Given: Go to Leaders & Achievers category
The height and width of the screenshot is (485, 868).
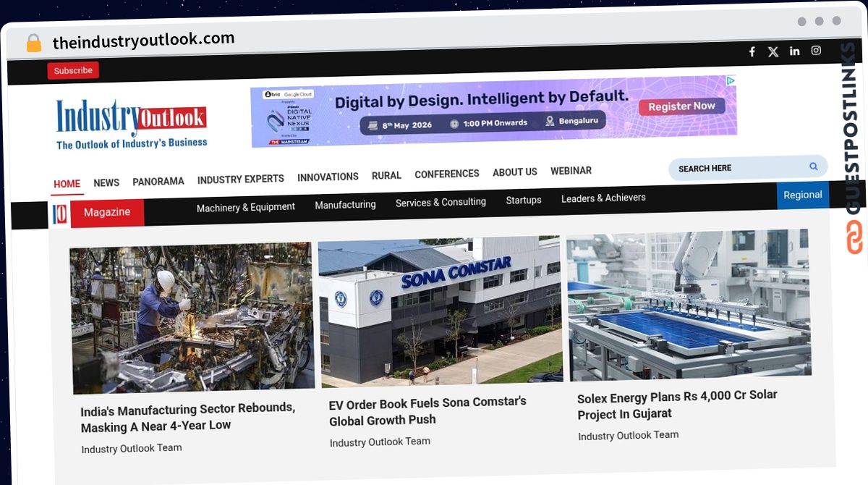Looking at the screenshot, I should (603, 198).
